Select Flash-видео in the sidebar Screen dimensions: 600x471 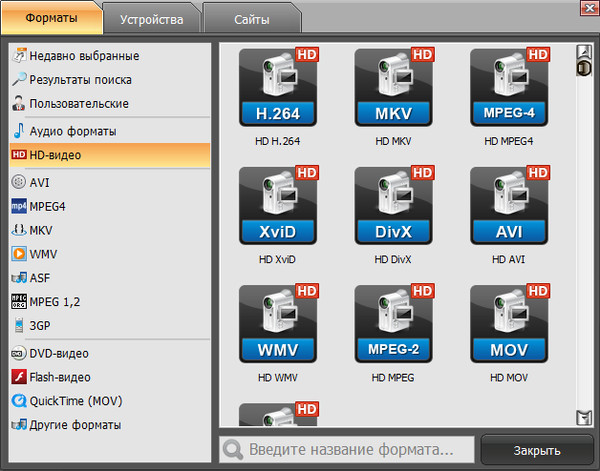tap(60, 377)
